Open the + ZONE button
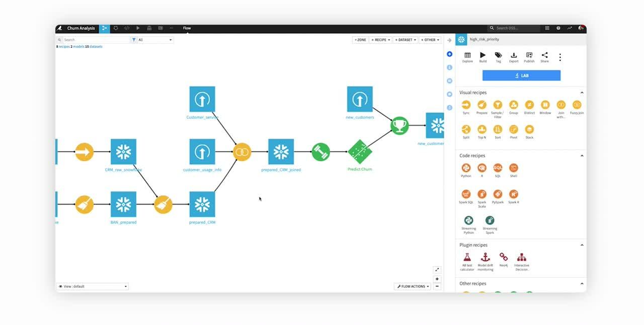644x325 pixels. [360, 40]
